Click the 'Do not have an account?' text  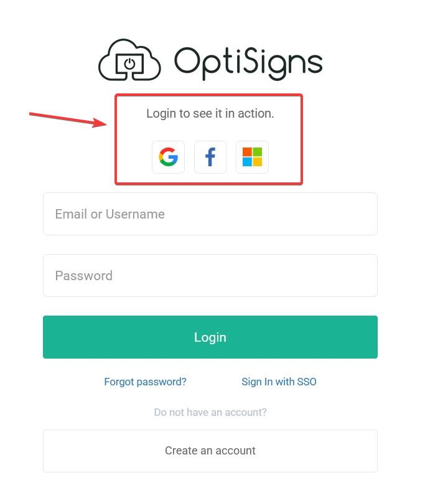pos(210,412)
